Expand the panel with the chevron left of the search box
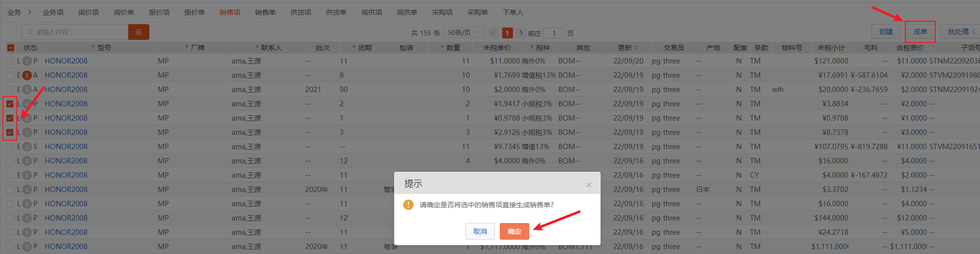The width and height of the screenshot is (980, 254). pyautogui.click(x=15, y=32)
